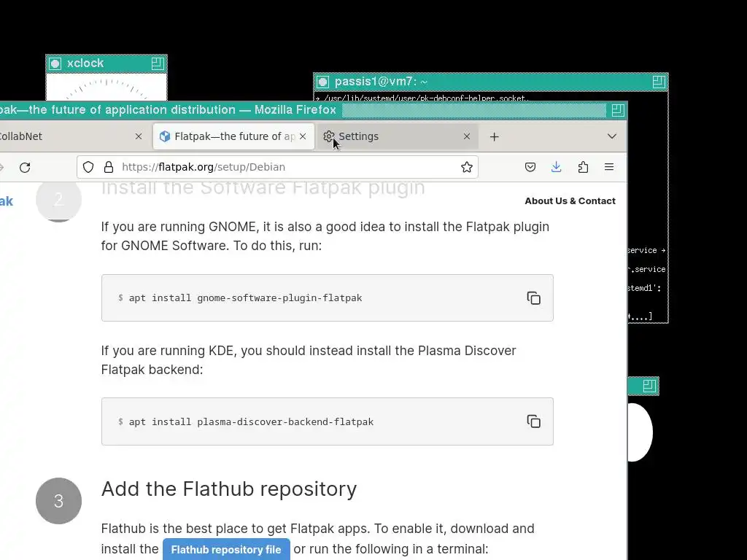Viewport: 747px width, 560px height.
Task: Close the CollabNet tab
Action: tap(139, 136)
